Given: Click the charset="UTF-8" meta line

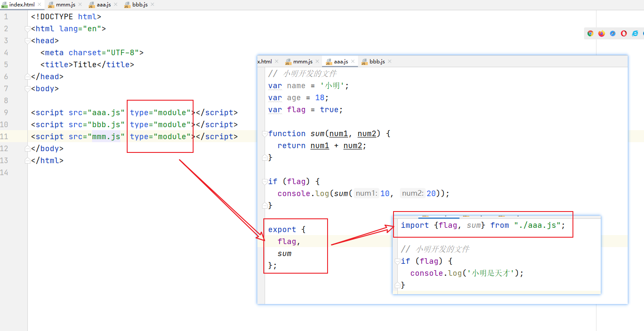Looking at the screenshot, I should [92, 53].
